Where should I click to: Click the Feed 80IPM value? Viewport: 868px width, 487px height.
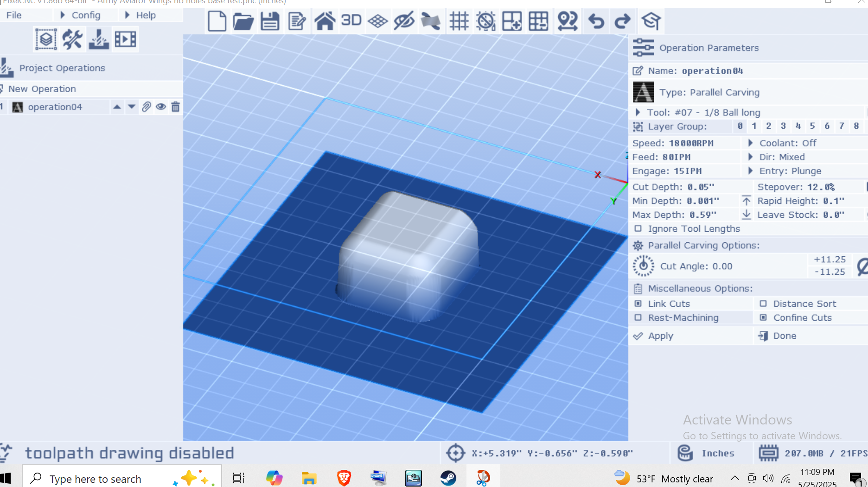click(677, 157)
